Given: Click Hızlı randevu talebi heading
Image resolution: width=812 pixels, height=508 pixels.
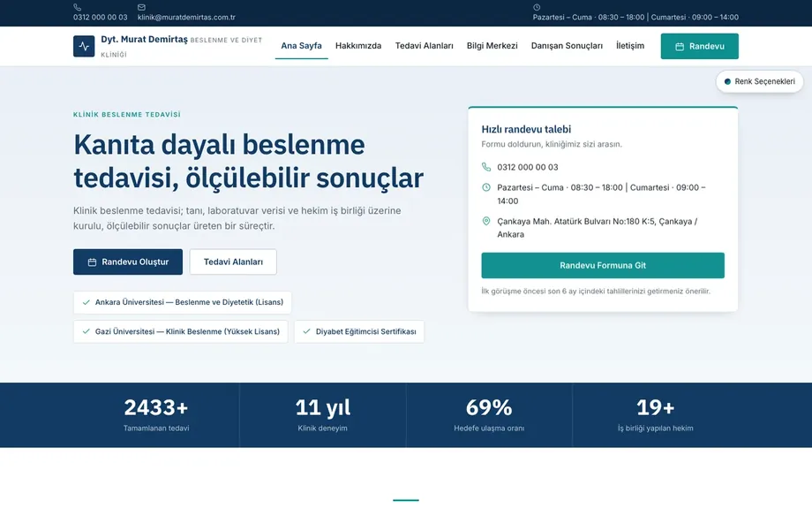Looking at the screenshot, I should [526, 129].
